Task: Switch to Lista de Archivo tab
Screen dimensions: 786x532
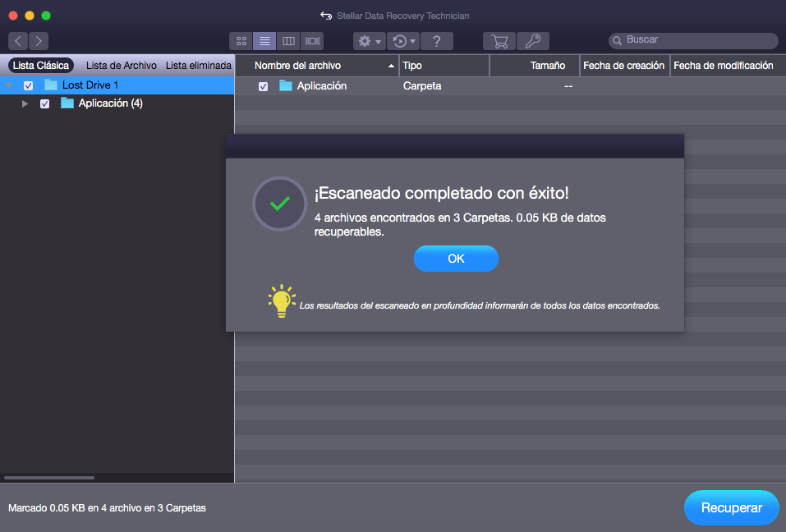Action: tap(121, 65)
